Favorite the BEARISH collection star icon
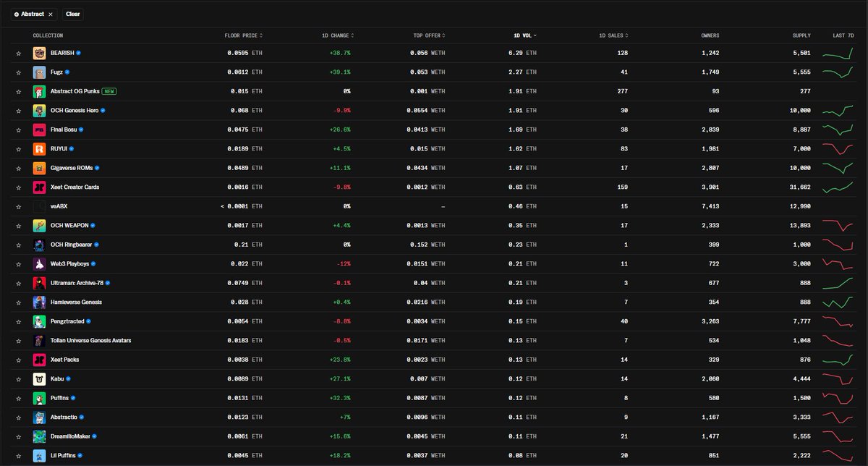Image resolution: width=868 pixels, height=466 pixels. coord(19,53)
